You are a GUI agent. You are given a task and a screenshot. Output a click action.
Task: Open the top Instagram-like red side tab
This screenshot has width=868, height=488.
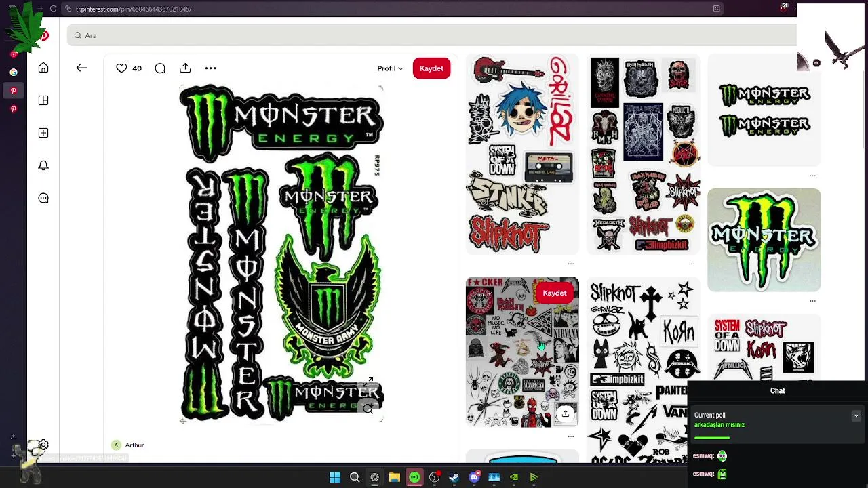pyautogui.click(x=14, y=54)
